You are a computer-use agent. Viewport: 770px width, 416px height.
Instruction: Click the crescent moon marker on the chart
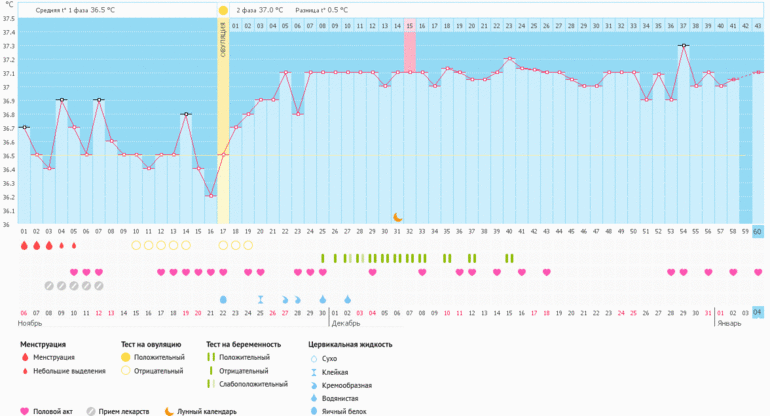tap(397, 217)
